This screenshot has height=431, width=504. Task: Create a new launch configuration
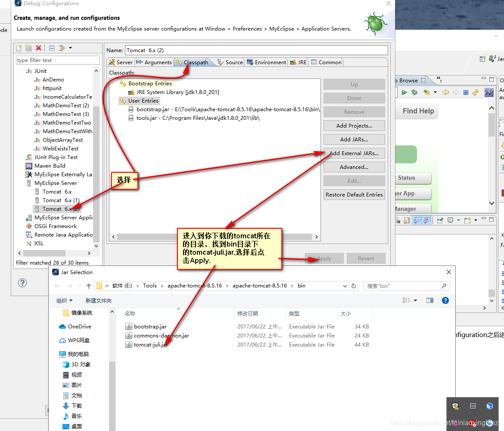pyautogui.click(x=19, y=48)
